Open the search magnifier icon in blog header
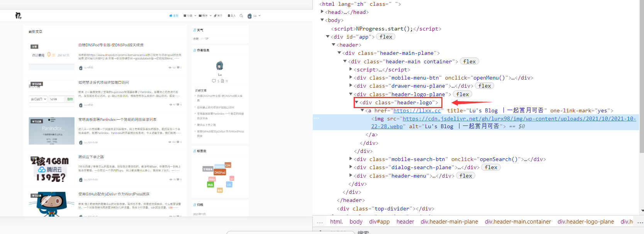 click(241, 16)
